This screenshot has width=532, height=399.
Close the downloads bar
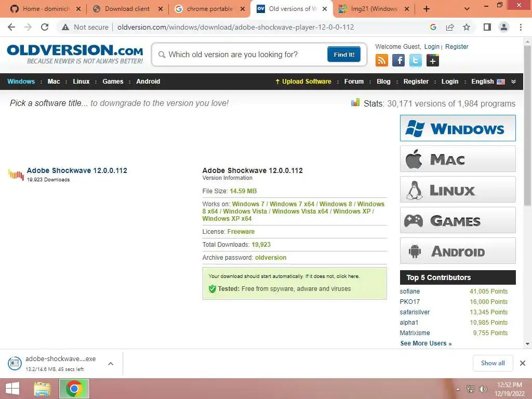pos(523,363)
